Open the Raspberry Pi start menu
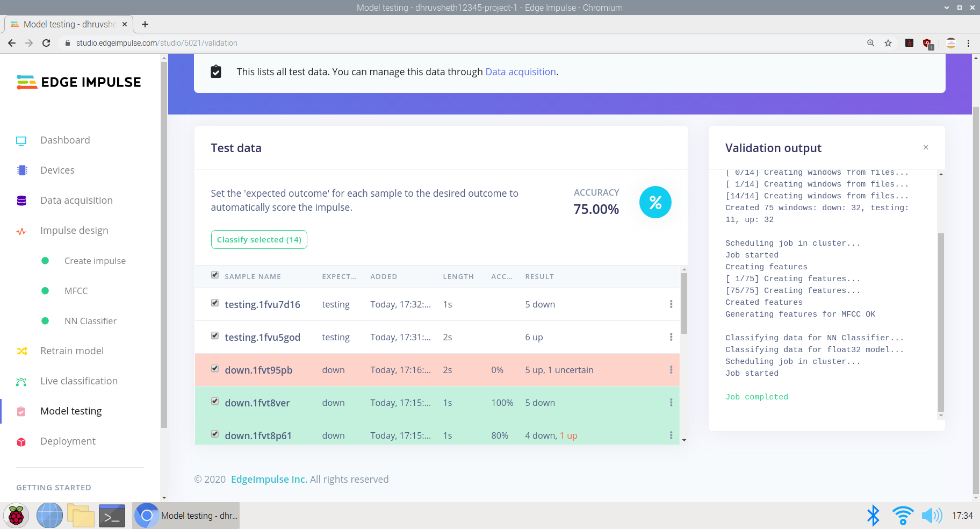980x529 pixels. pos(16,516)
